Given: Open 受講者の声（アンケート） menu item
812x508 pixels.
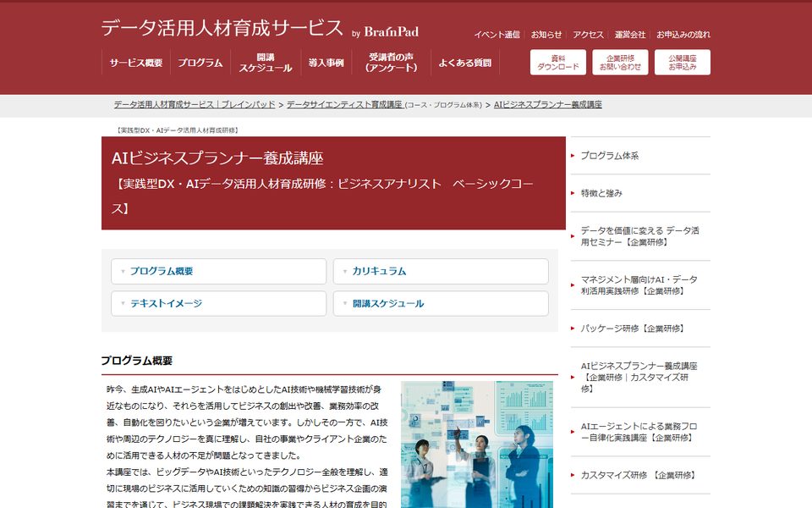Looking at the screenshot, I should [x=391, y=63].
